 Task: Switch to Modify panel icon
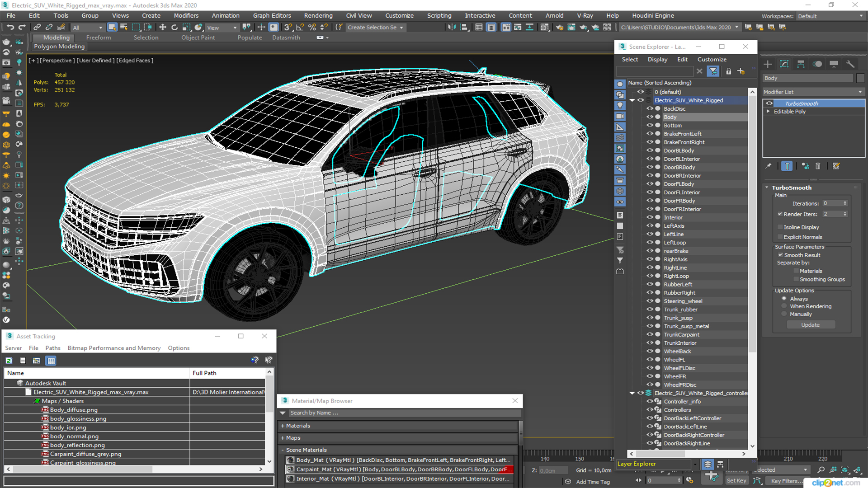784,64
